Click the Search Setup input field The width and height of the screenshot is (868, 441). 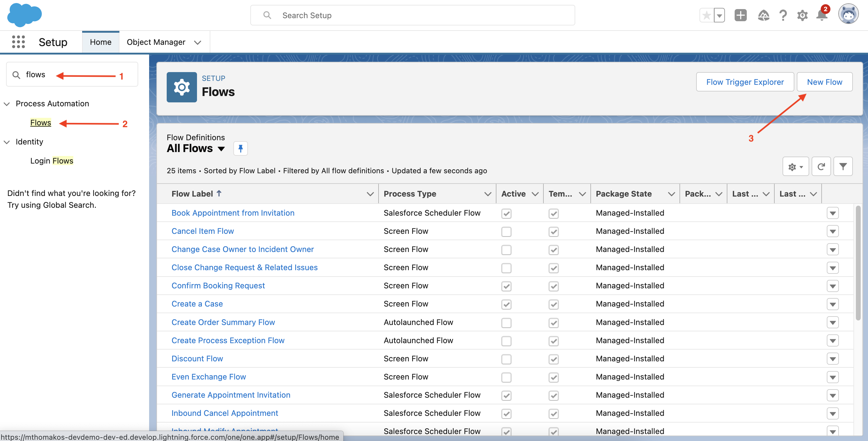point(412,15)
